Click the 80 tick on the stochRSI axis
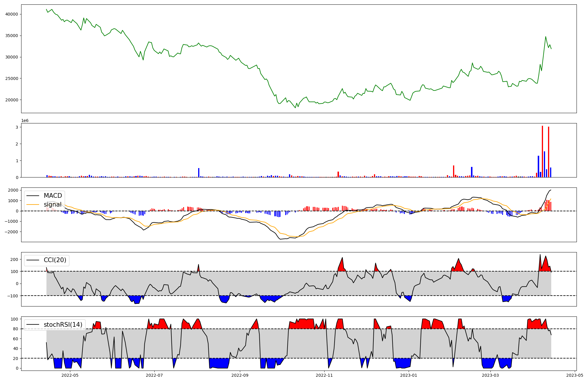The height and width of the screenshot is (382, 588). click(16, 329)
